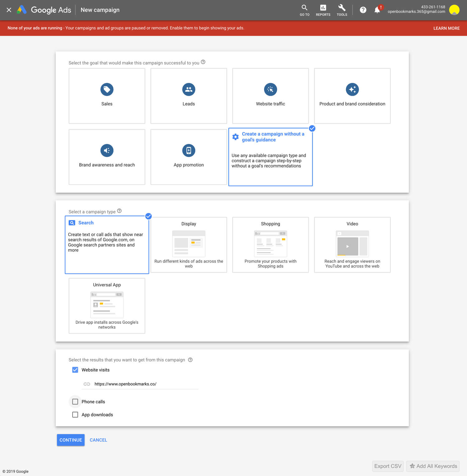Open the notifications bell

tap(377, 10)
